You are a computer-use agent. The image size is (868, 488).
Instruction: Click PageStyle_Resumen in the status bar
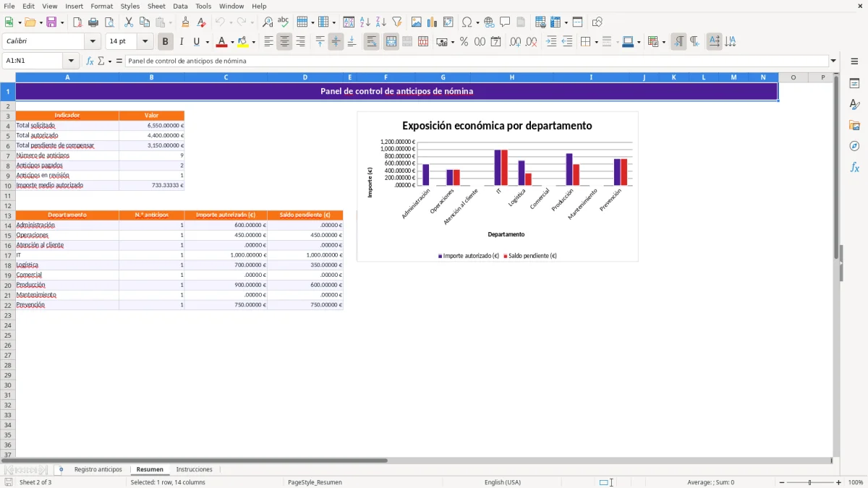pyautogui.click(x=315, y=482)
